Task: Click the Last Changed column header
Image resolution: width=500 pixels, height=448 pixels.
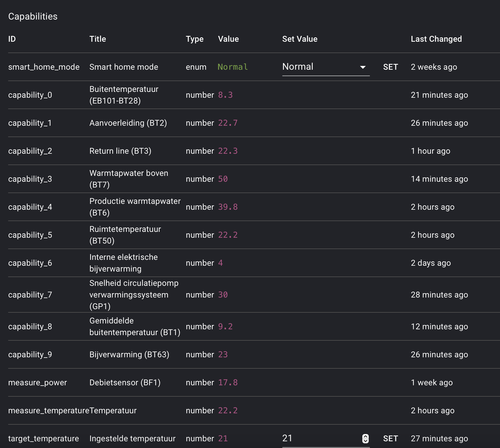Action: point(436,39)
